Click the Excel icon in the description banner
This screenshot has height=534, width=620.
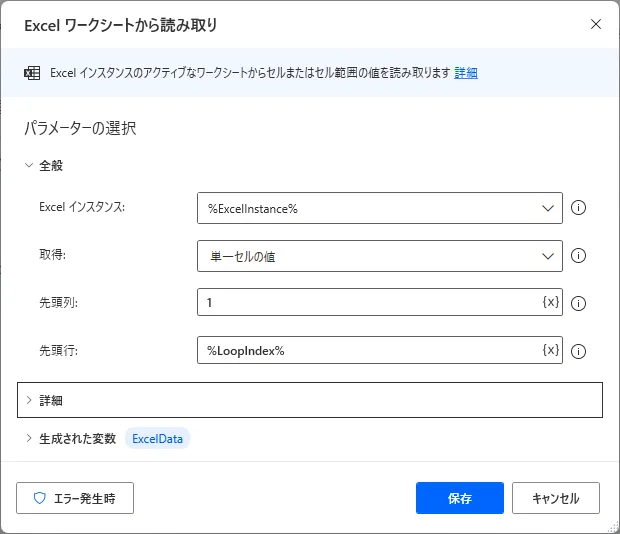click(32, 73)
